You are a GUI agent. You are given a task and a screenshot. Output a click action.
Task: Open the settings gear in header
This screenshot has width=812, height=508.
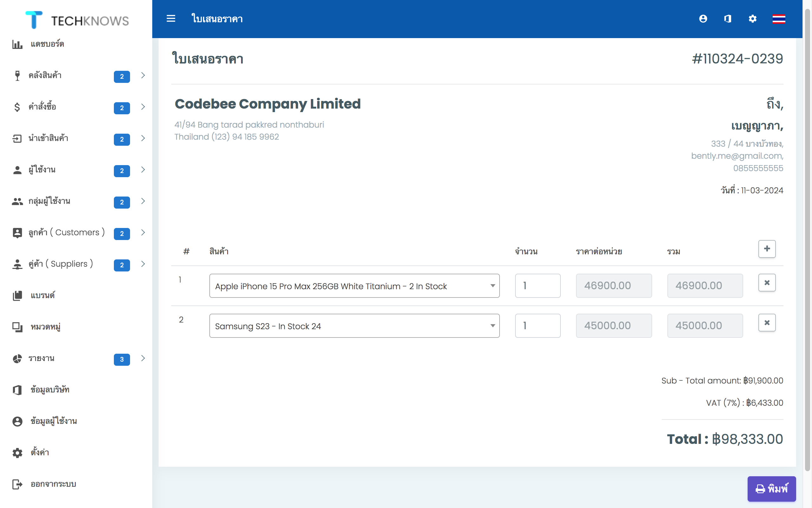pos(753,18)
